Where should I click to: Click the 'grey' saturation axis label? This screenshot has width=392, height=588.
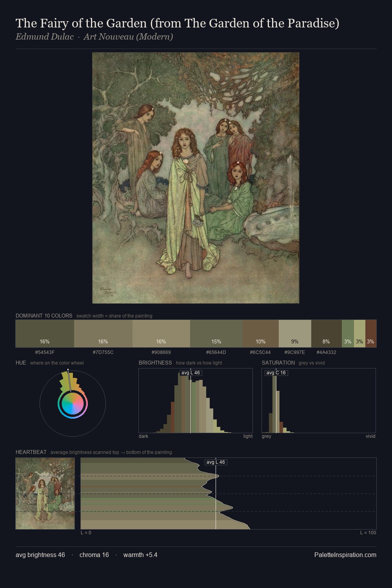click(x=267, y=436)
